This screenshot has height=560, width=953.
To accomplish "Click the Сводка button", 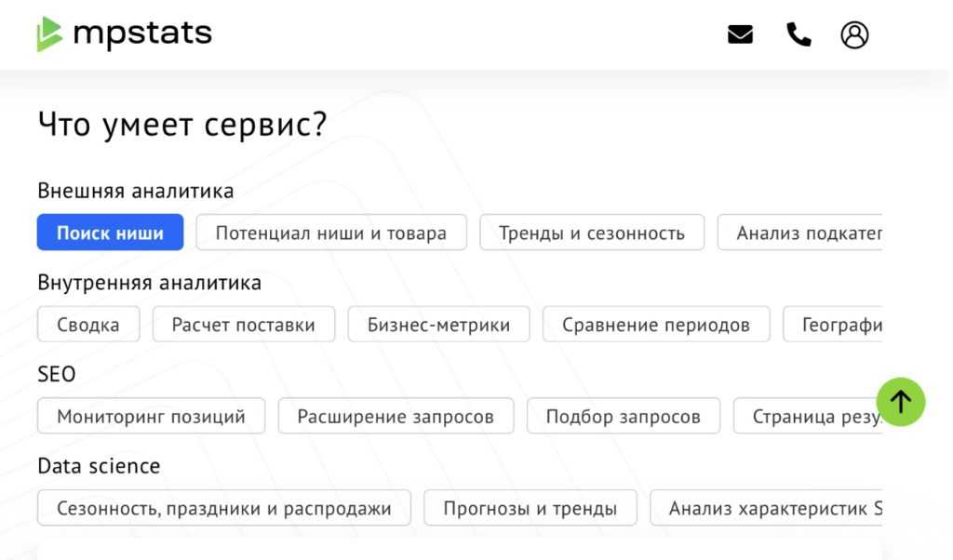I will (88, 325).
